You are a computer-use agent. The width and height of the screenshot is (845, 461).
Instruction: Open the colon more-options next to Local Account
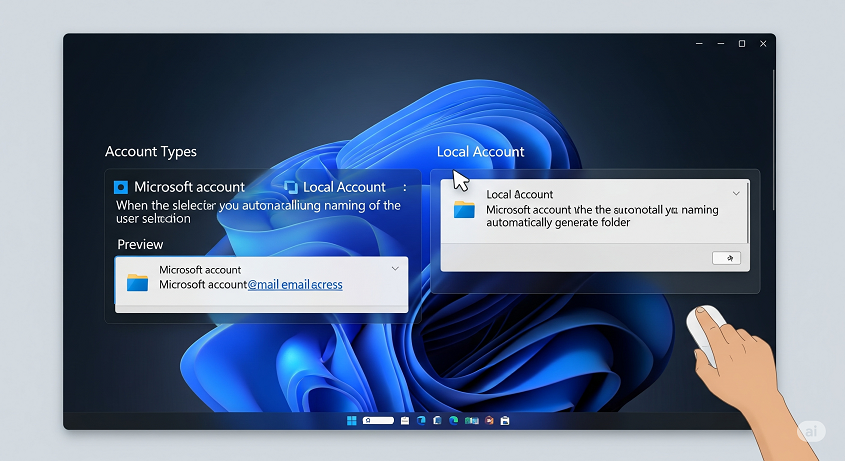405,188
